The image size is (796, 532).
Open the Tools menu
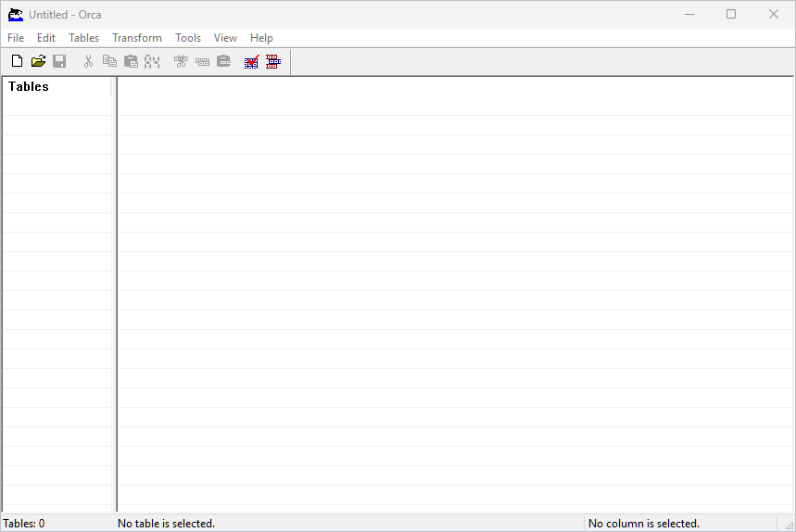point(188,38)
